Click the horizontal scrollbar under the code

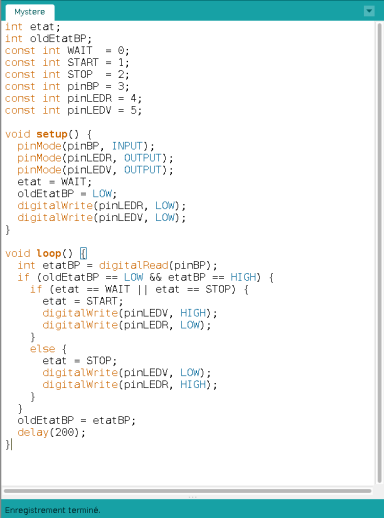(x=187, y=491)
